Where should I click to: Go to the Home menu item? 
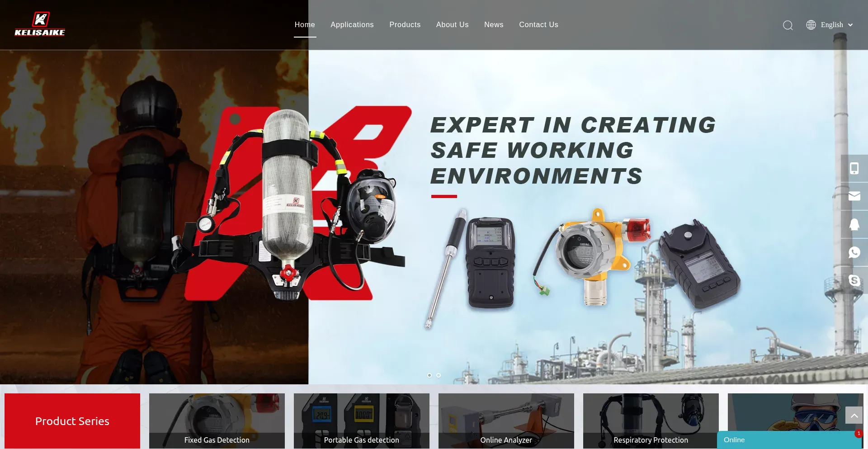point(305,25)
